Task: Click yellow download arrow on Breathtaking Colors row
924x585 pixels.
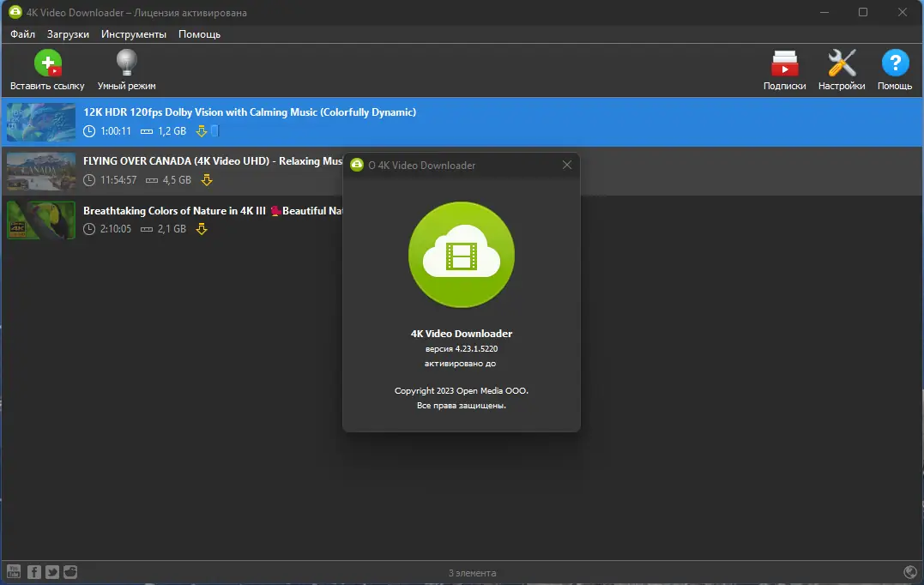Action: tap(202, 228)
